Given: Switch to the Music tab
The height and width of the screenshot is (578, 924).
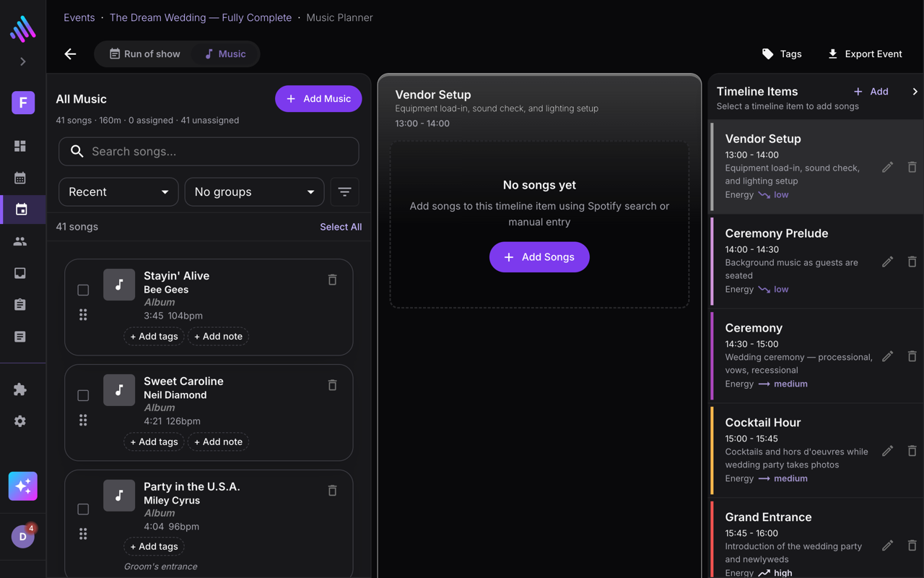Looking at the screenshot, I should [x=225, y=54].
